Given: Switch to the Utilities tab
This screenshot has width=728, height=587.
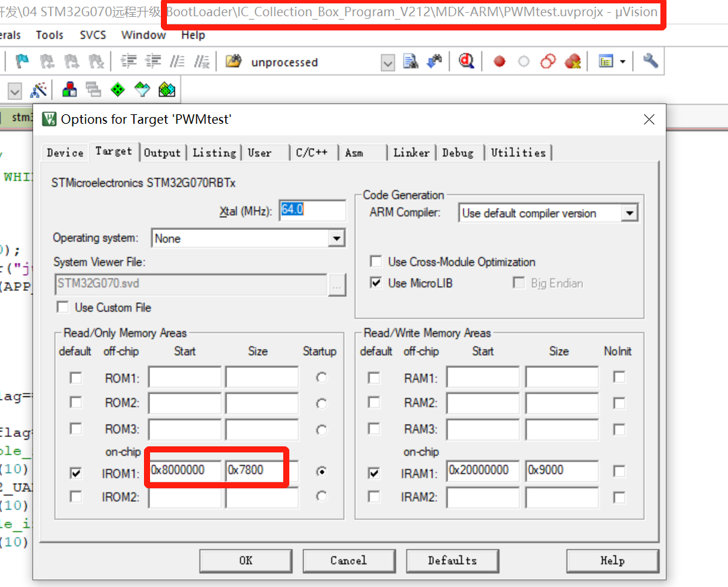Looking at the screenshot, I should coord(518,153).
